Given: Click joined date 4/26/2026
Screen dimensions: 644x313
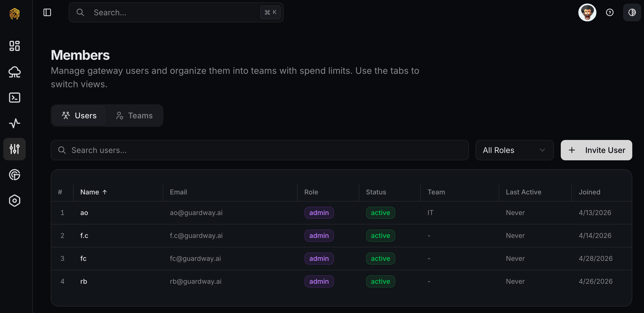Looking at the screenshot, I should pos(596,281).
